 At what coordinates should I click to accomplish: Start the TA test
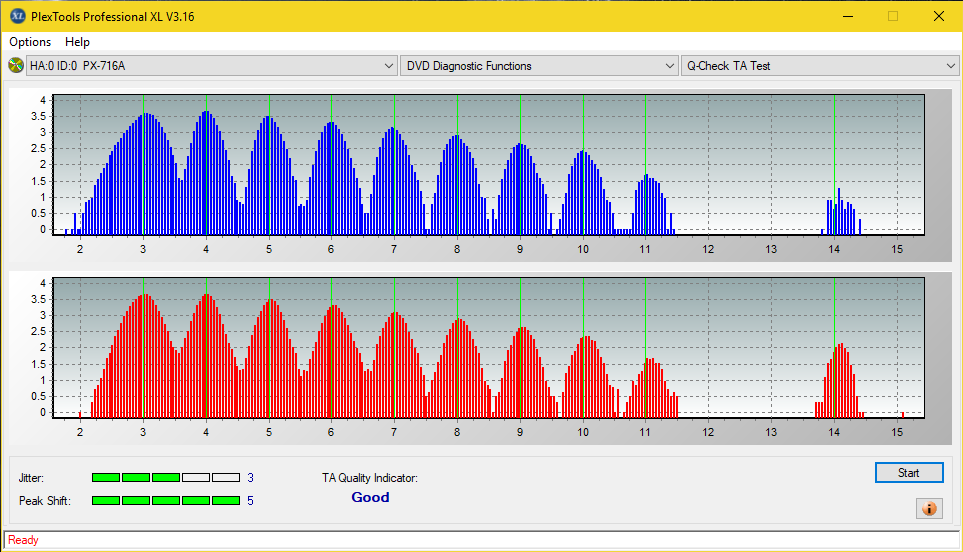click(909, 473)
